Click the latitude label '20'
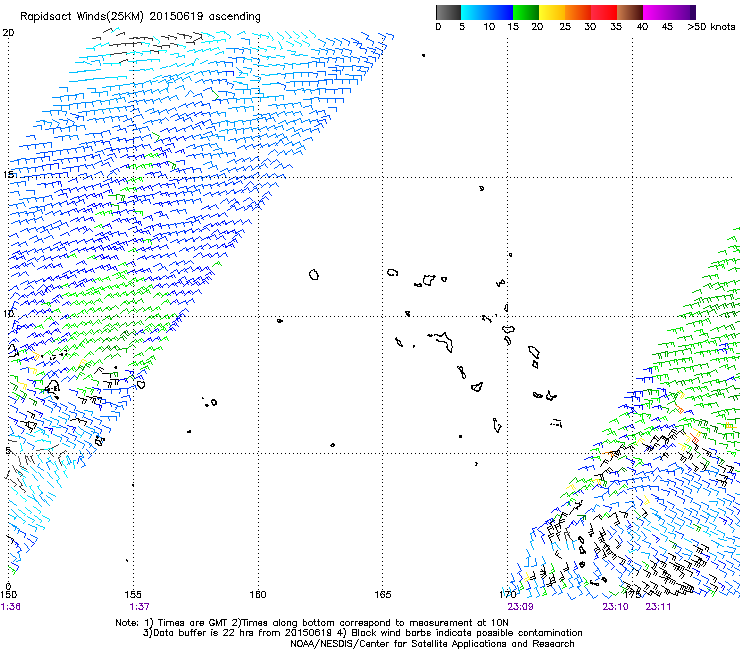Screen dimensions: 740x650 (8, 33)
